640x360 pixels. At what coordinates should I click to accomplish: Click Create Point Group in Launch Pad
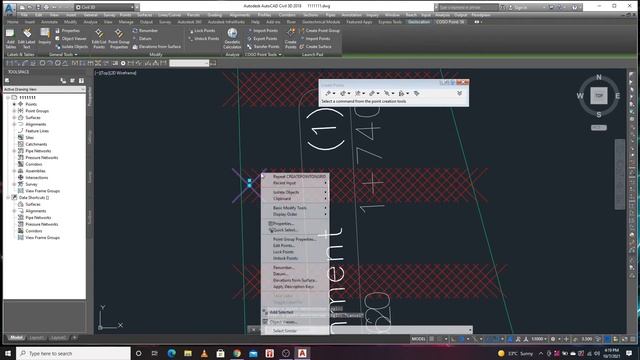(x=320, y=31)
